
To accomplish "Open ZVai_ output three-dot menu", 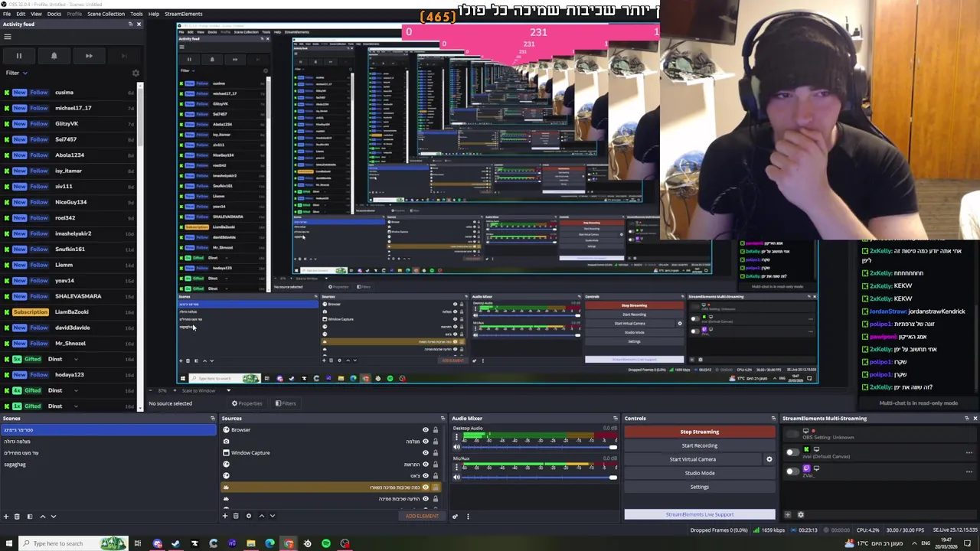I will pyautogui.click(x=969, y=471).
